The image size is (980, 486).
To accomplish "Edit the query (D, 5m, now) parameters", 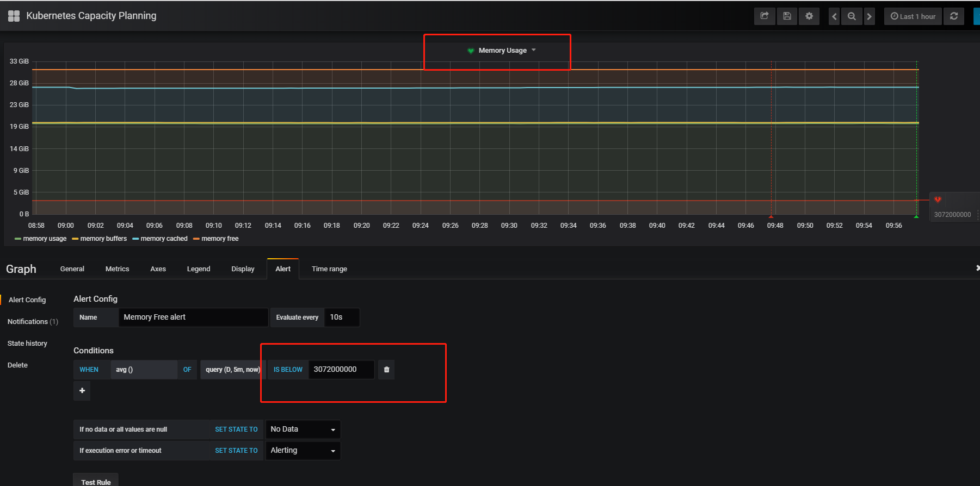I will [233, 370].
